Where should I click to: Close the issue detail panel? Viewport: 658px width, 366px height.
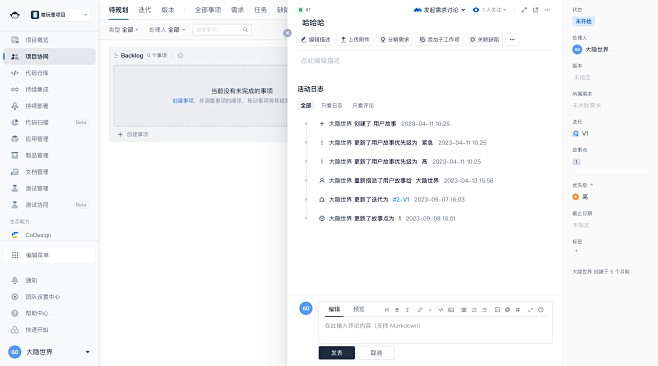[x=287, y=33]
